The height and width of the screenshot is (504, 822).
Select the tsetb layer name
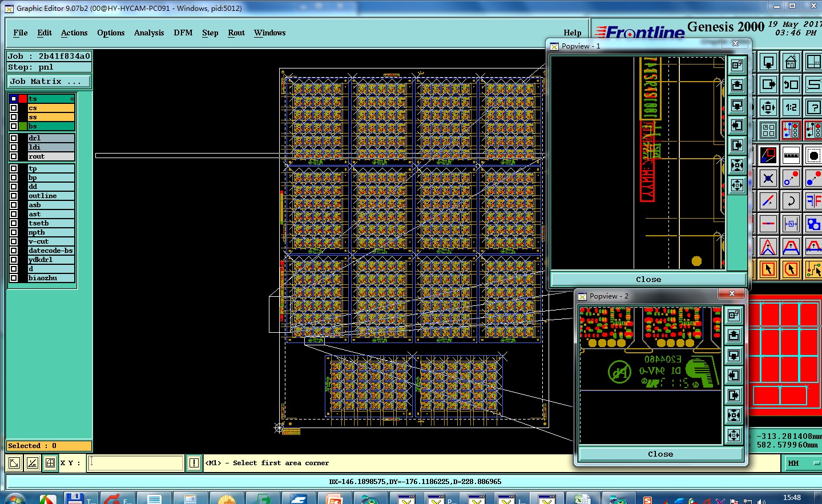pos(51,223)
